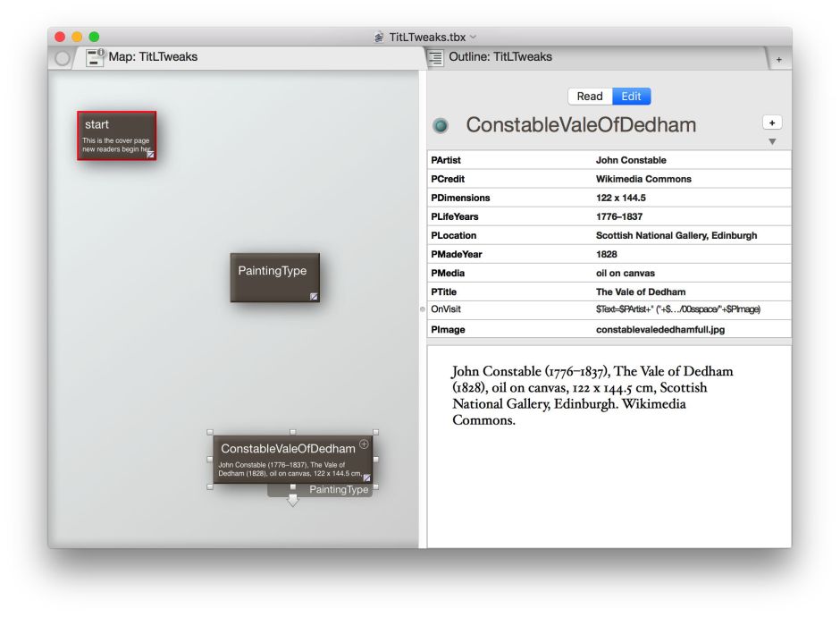The width and height of the screenshot is (840, 617).
Task: Open the TitLTweaks.tbx title dropdown
Action: pyautogui.click(x=474, y=37)
